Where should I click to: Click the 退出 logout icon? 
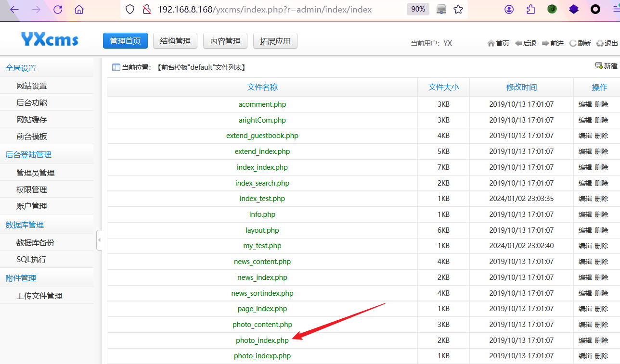point(600,43)
